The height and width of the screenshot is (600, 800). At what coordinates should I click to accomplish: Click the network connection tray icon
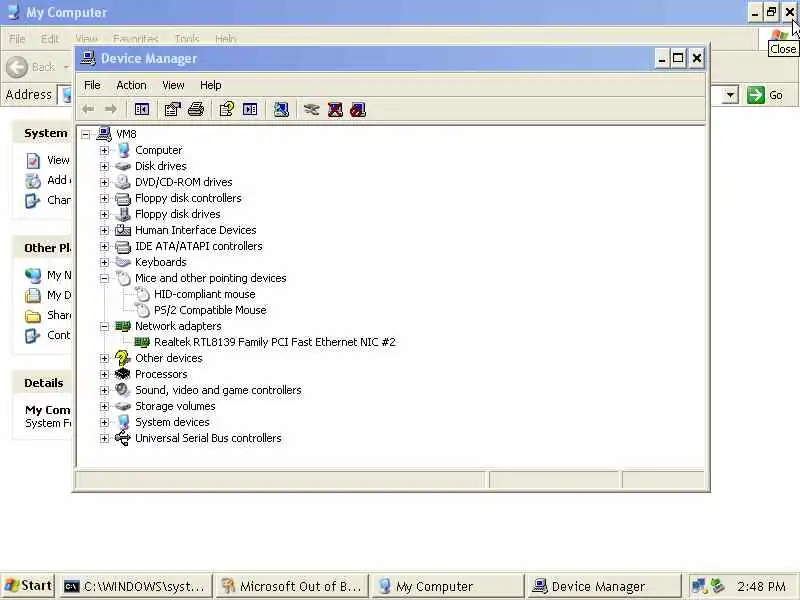pyautogui.click(x=699, y=586)
